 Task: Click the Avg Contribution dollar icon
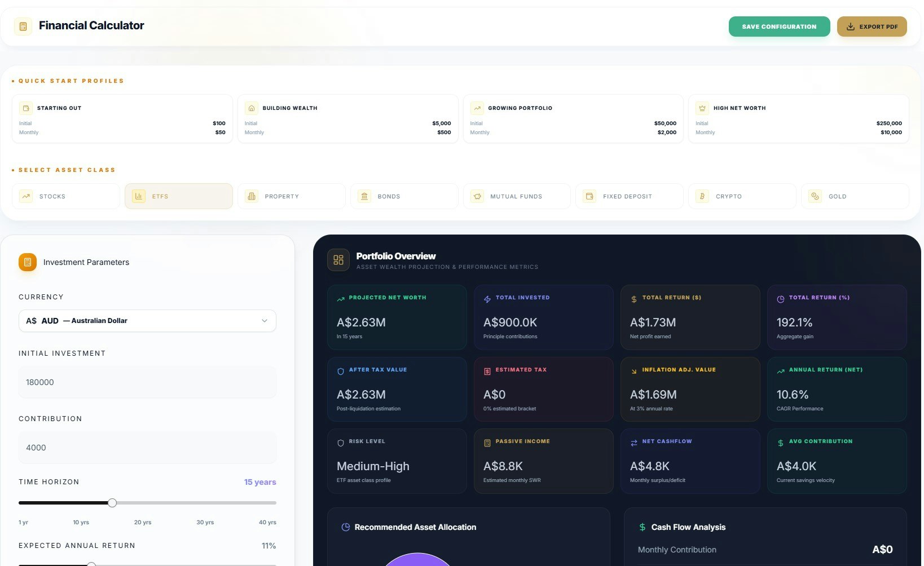tap(781, 443)
